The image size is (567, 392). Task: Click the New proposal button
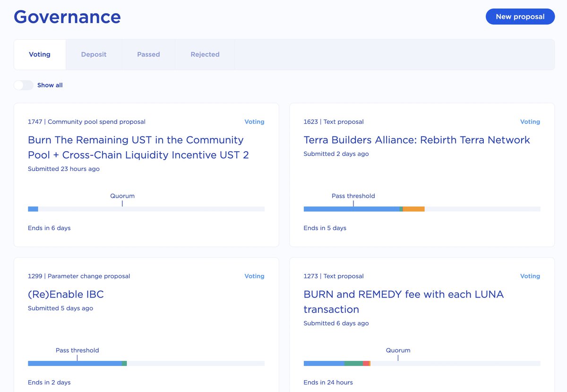click(x=520, y=17)
